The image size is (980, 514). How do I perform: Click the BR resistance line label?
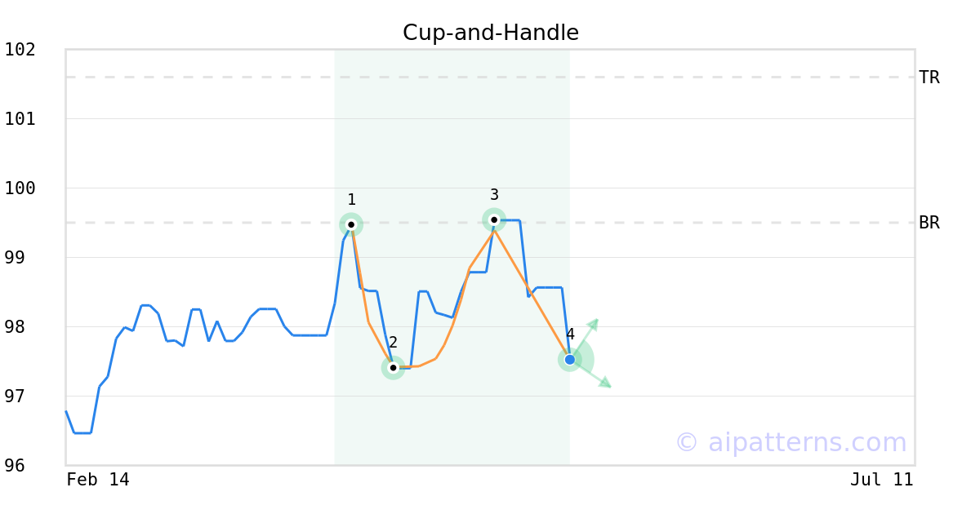pyautogui.click(x=929, y=223)
